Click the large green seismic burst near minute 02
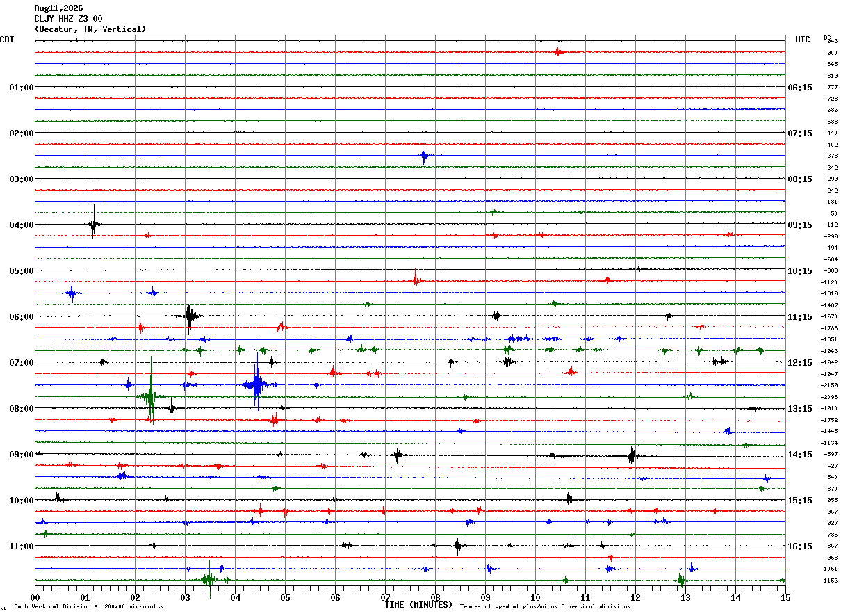 (151, 396)
